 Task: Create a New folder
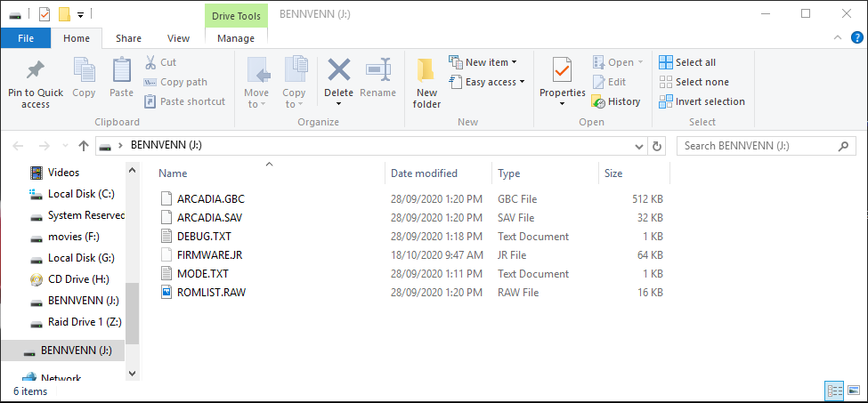[x=426, y=83]
